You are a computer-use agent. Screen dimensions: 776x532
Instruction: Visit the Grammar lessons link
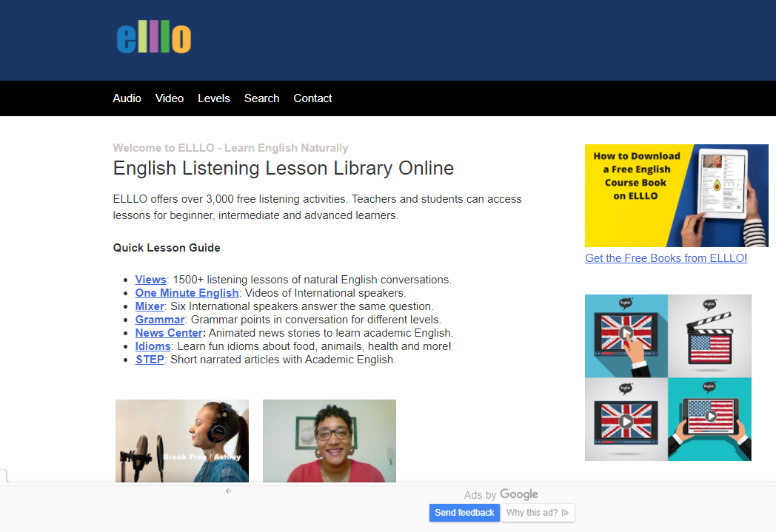(x=160, y=320)
